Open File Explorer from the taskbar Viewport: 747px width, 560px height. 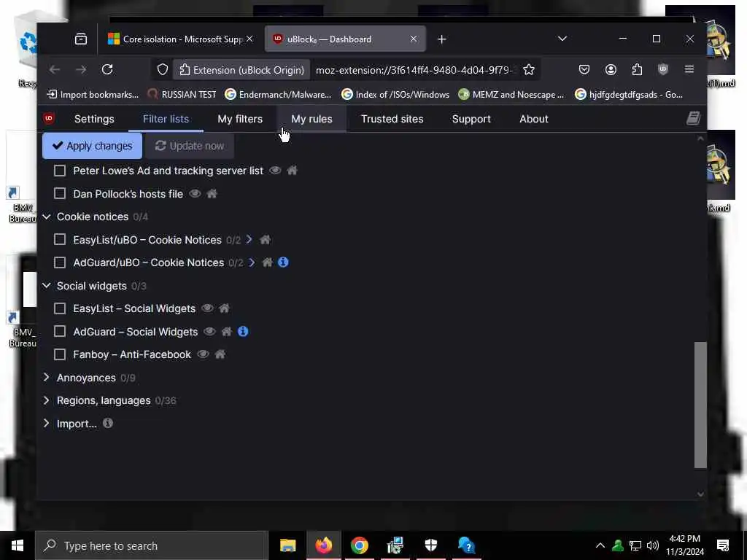[x=287, y=545]
